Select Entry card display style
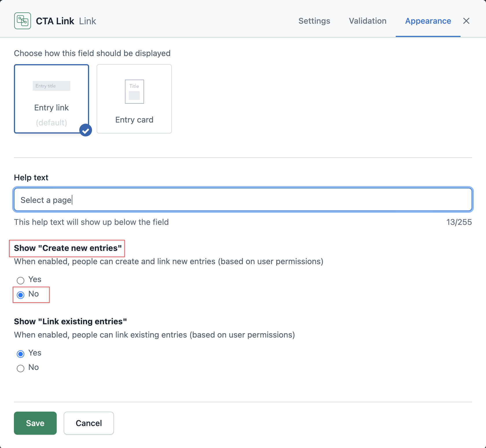486x448 pixels. [134, 99]
